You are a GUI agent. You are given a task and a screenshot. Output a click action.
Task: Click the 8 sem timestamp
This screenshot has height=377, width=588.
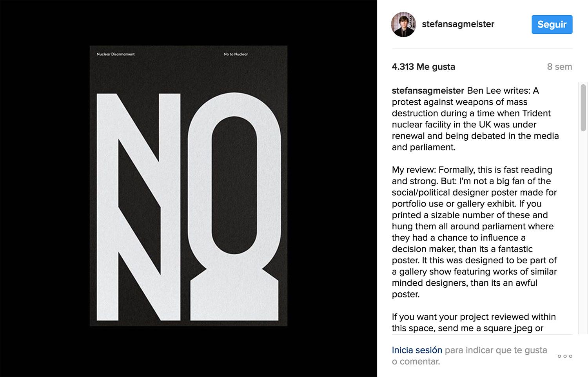tap(559, 67)
